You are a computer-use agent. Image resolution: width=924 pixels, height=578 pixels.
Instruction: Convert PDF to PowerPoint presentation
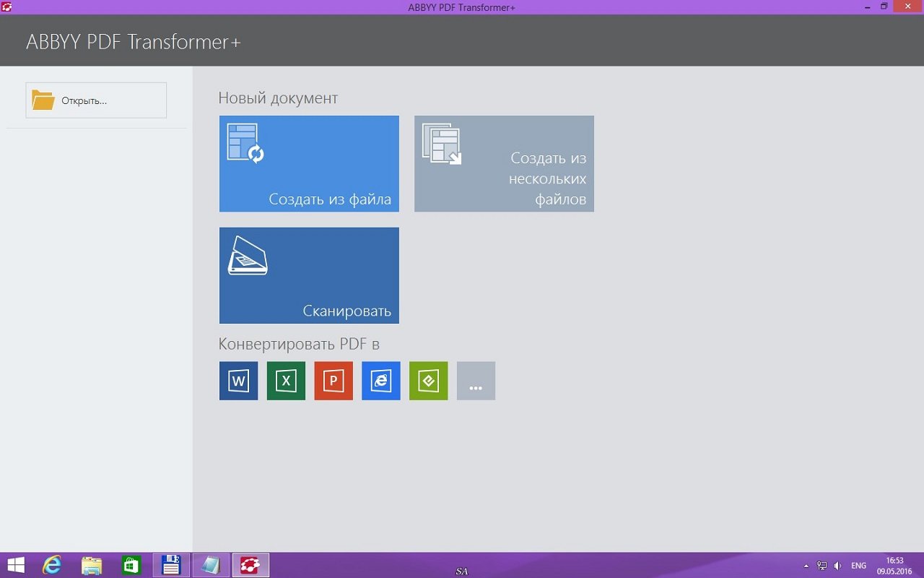(334, 381)
